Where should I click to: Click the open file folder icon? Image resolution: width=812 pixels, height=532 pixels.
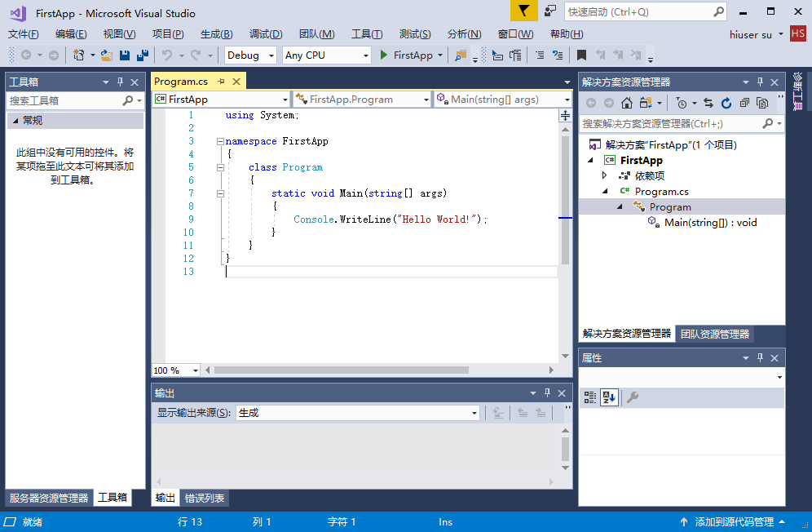pyautogui.click(x=107, y=55)
